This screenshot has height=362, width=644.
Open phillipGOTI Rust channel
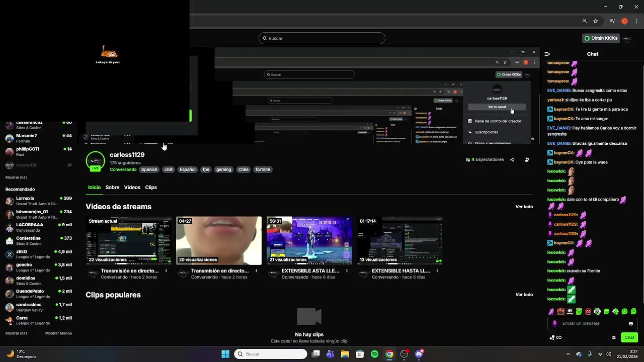(x=38, y=152)
